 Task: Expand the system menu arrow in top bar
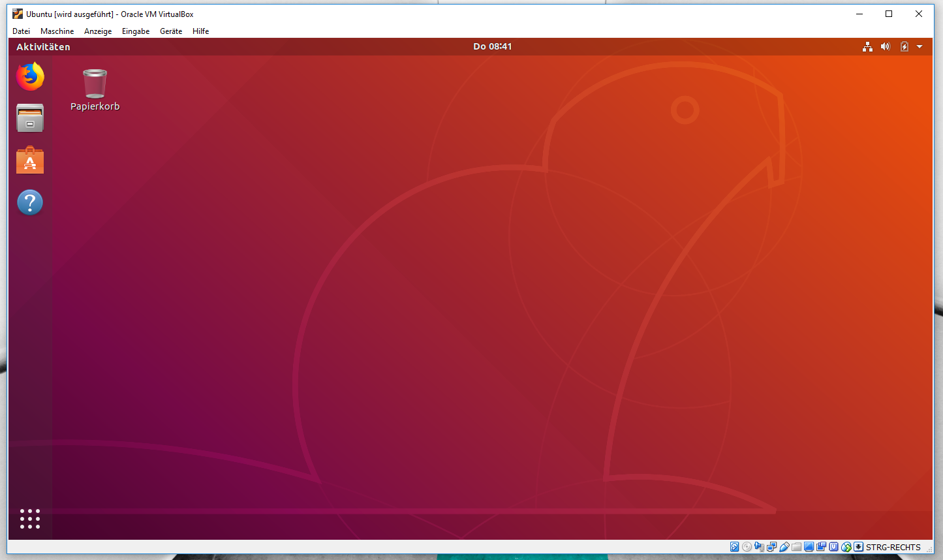[920, 46]
